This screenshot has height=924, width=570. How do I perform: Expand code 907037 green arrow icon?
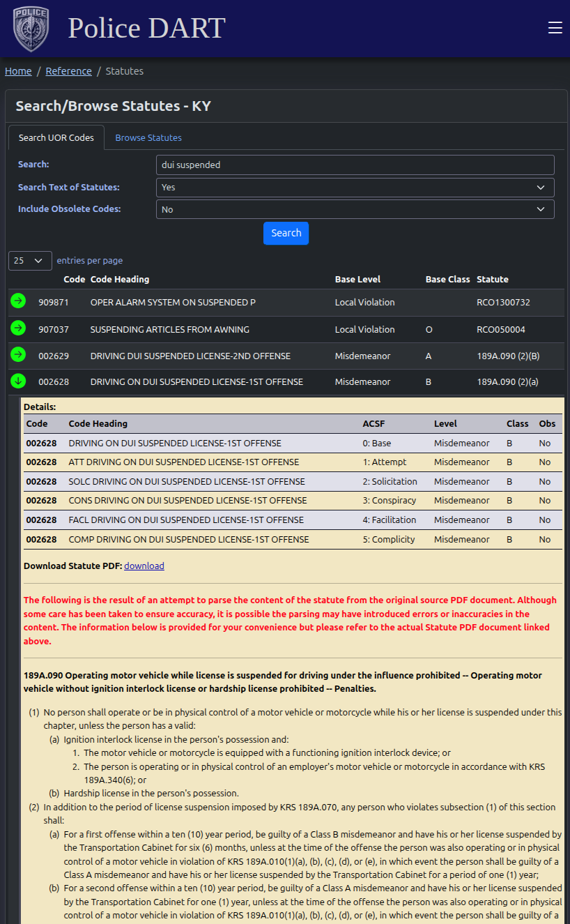coord(18,328)
